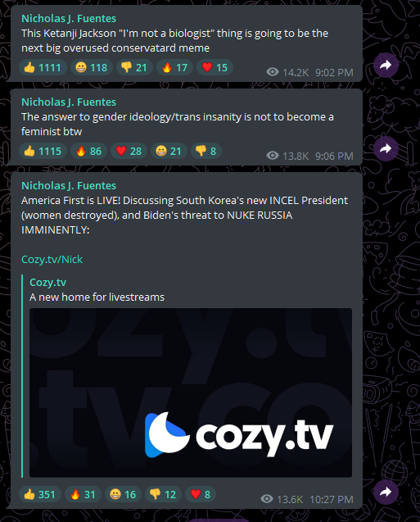Click thumbs-up reaction showing 351
The width and height of the screenshot is (420, 522).
click(x=40, y=494)
